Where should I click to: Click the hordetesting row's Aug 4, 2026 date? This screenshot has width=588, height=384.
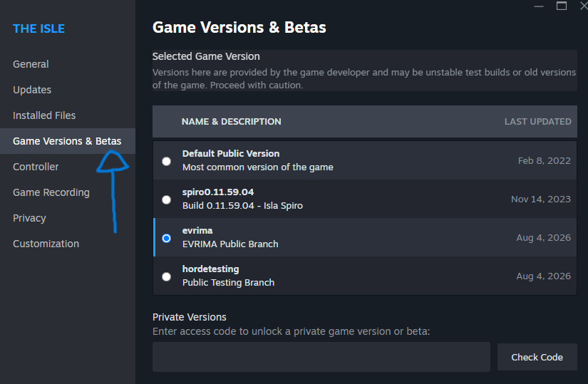pos(543,276)
